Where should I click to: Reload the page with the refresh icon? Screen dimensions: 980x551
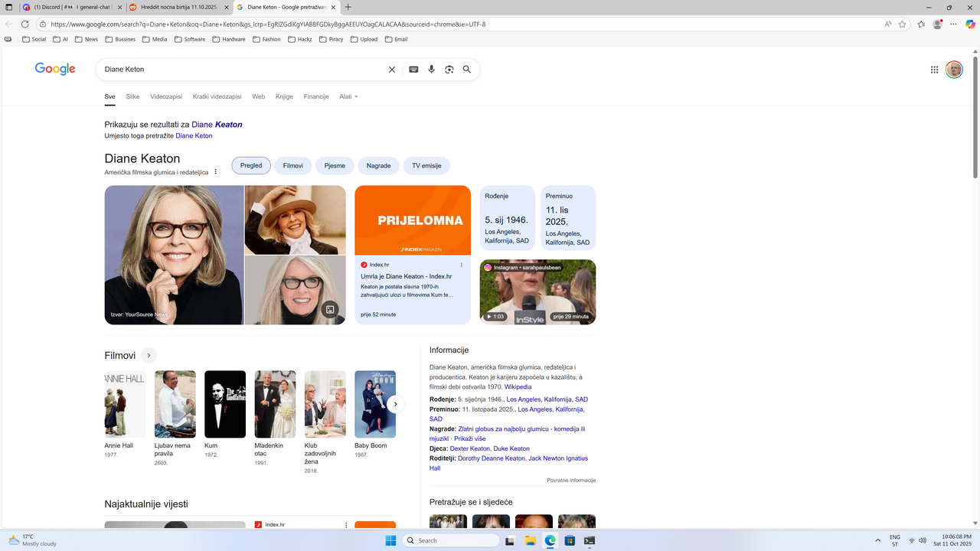tap(24, 24)
